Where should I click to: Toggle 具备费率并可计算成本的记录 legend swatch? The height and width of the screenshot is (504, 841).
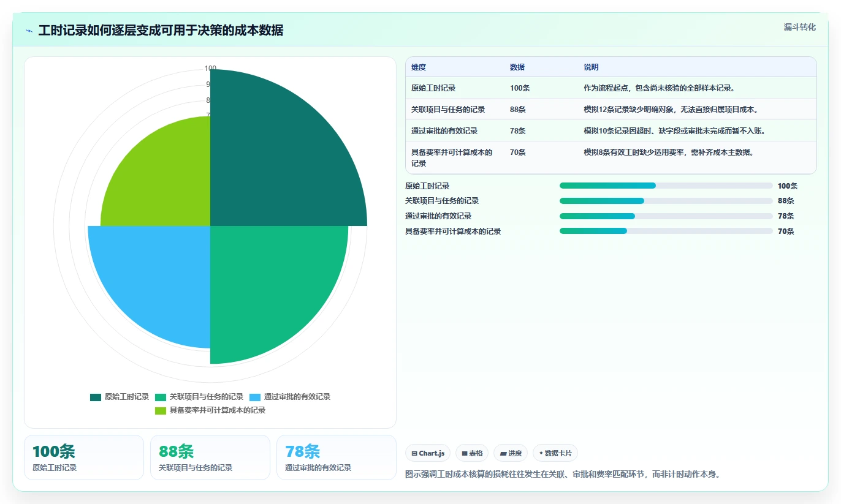161,410
